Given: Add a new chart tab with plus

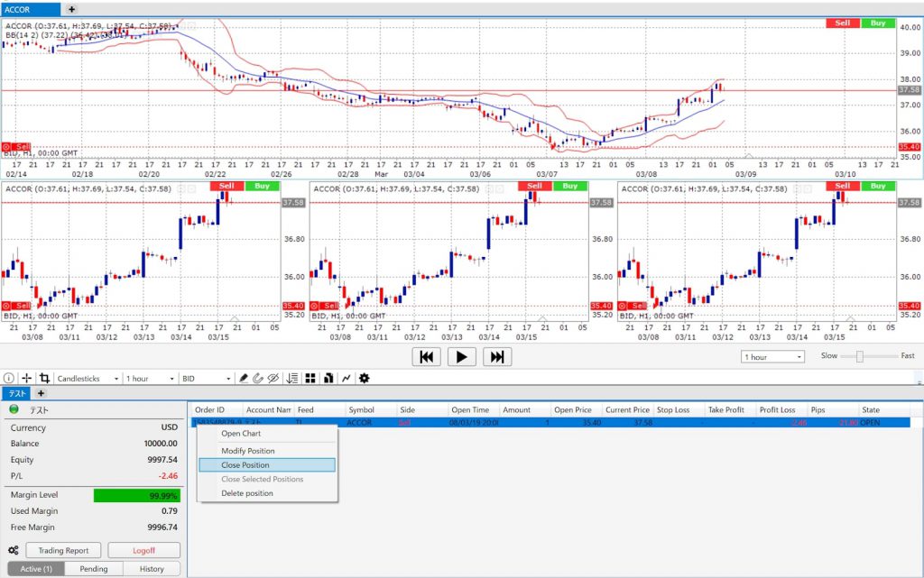Looking at the screenshot, I should coord(71,9).
